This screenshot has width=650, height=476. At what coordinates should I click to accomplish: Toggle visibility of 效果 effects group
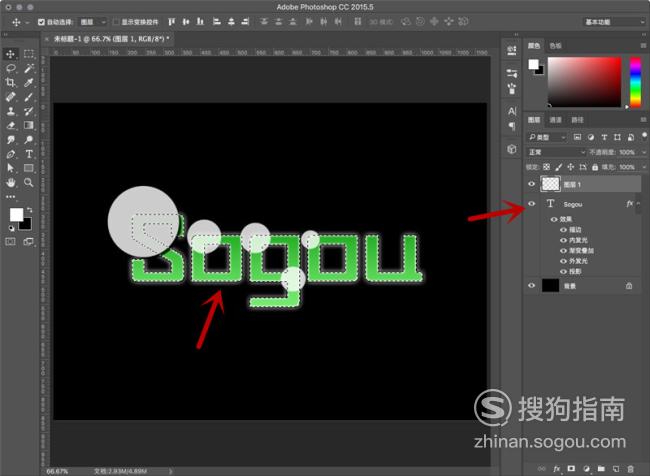tap(554, 219)
